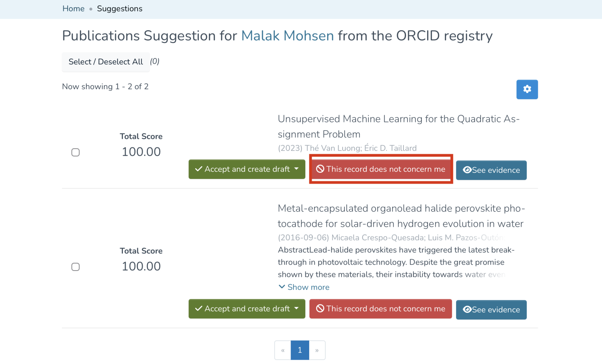View evidence for perovskite photocathode publication

click(491, 310)
